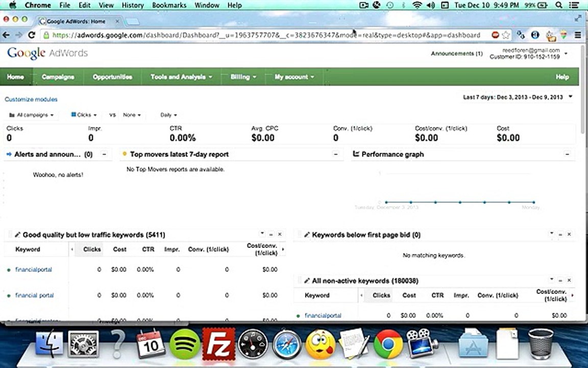The image size is (588, 368).
Task: Open System Preferences in the dock
Action: (x=83, y=343)
